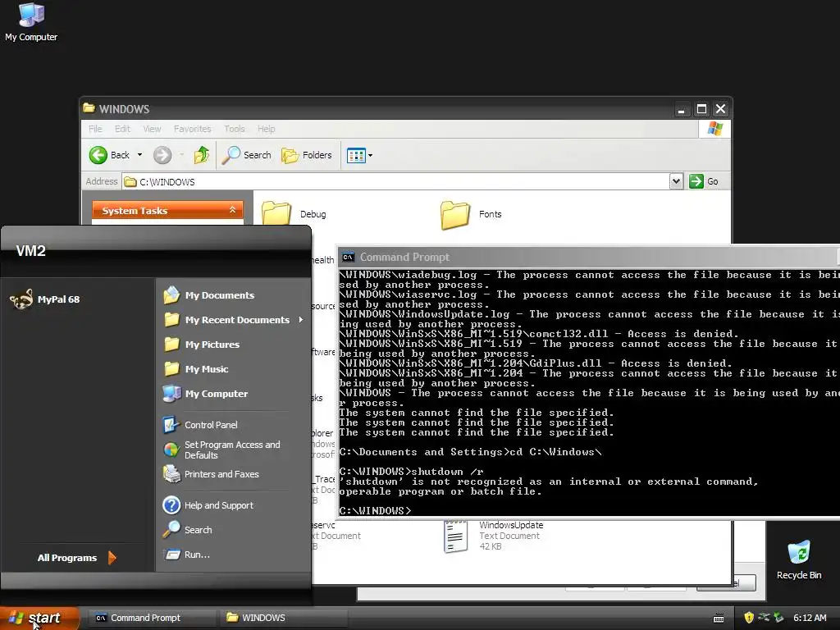Viewport: 840px width, 630px height.
Task: Open My Computer desktop icon
Action: click(31, 21)
